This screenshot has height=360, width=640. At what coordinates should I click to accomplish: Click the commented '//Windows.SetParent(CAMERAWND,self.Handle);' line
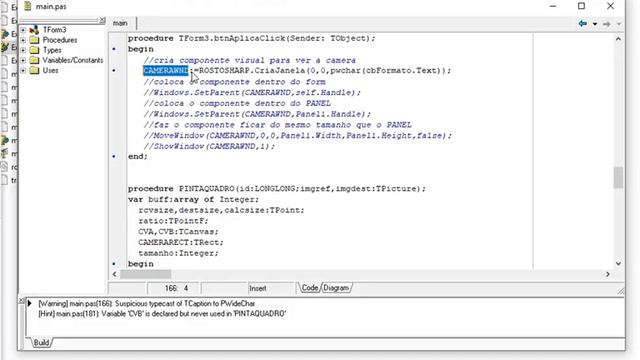pyautogui.click(x=252, y=92)
